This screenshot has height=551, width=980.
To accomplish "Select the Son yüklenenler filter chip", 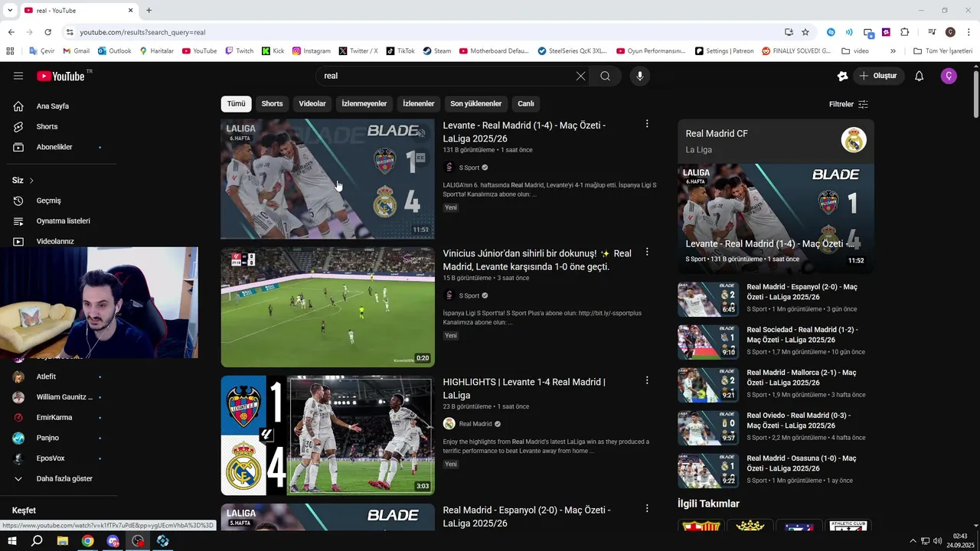I will (475, 104).
